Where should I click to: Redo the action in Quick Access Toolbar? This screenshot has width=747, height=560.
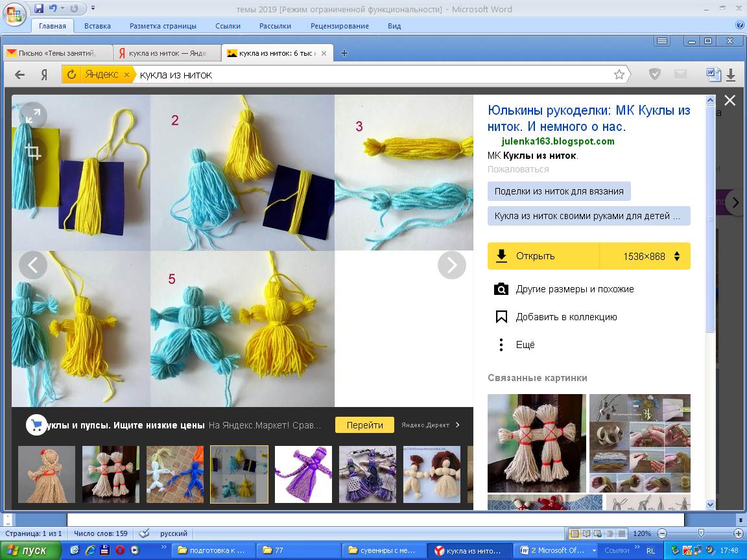75,8
